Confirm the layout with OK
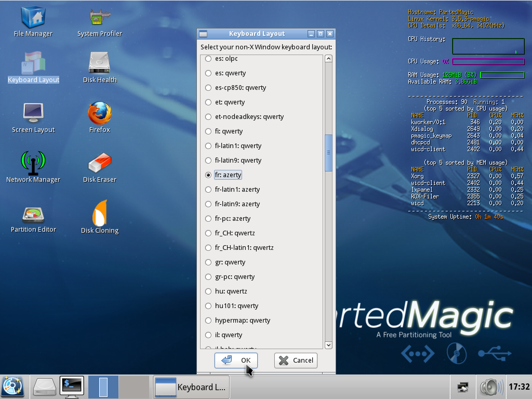The height and width of the screenshot is (399, 532). coord(236,361)
